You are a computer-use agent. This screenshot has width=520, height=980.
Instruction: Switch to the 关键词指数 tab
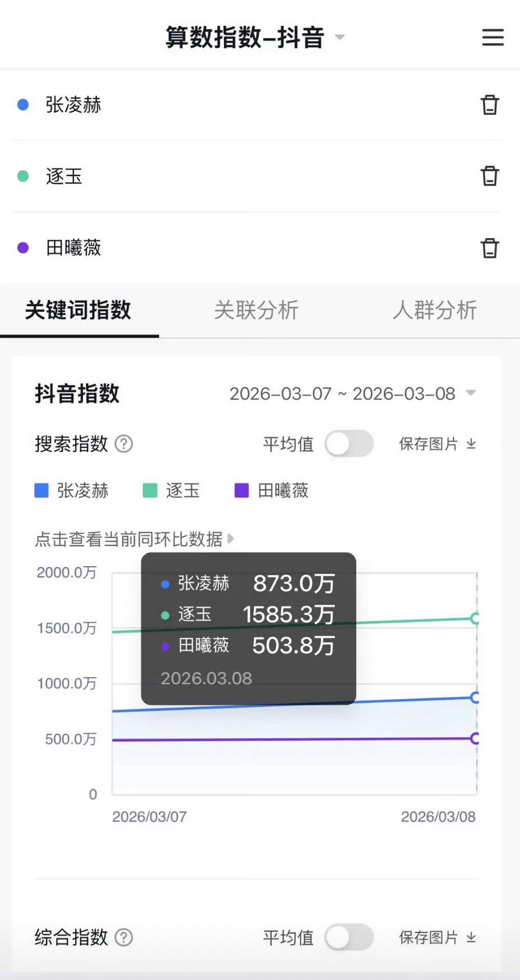78,310
